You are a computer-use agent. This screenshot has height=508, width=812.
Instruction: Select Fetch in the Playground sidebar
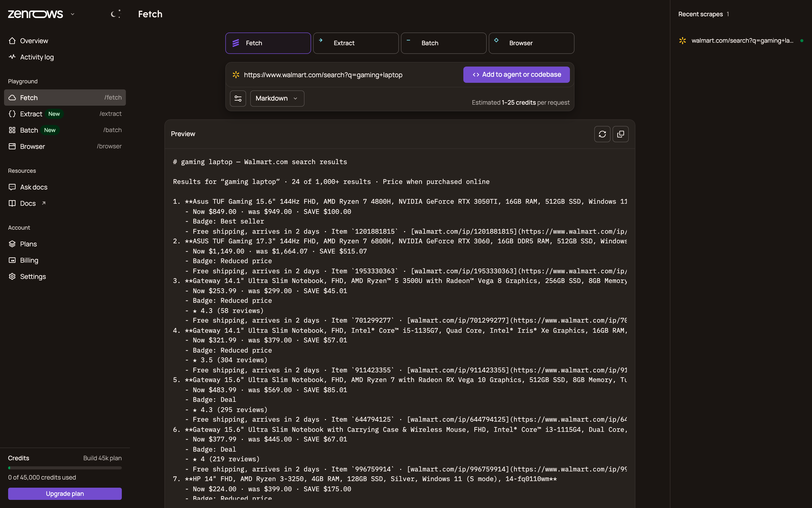coord(65,98)
